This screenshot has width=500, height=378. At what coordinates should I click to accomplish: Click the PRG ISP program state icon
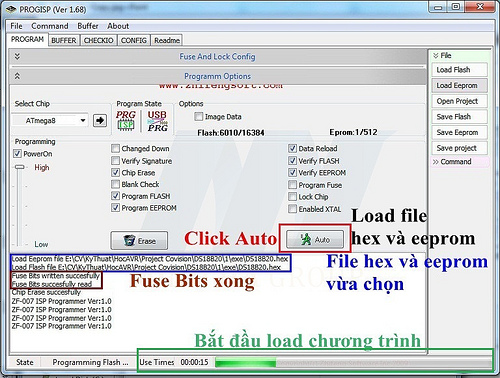tap(126, 120)
